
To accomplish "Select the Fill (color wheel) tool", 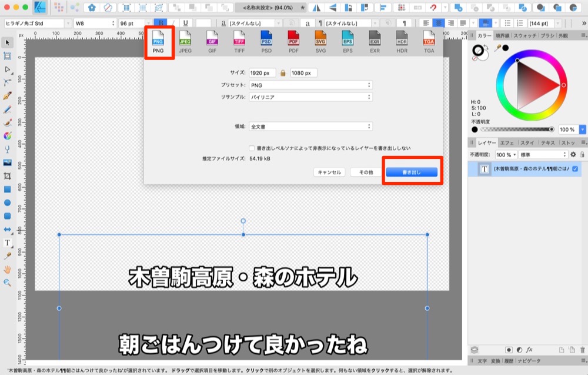I will coord(8,136).
